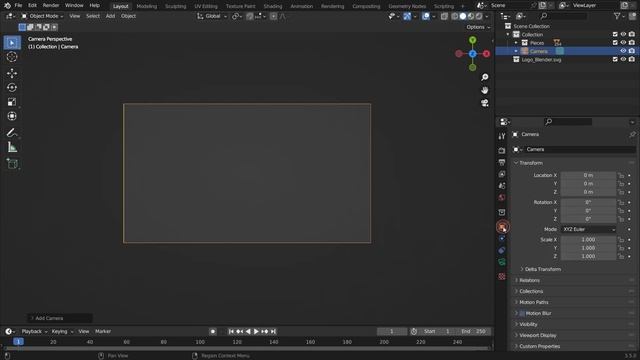Image resolution: width=640 pixels, height=360 pixels.
Task: Open the World properties tab
Action: coord(502,198)
